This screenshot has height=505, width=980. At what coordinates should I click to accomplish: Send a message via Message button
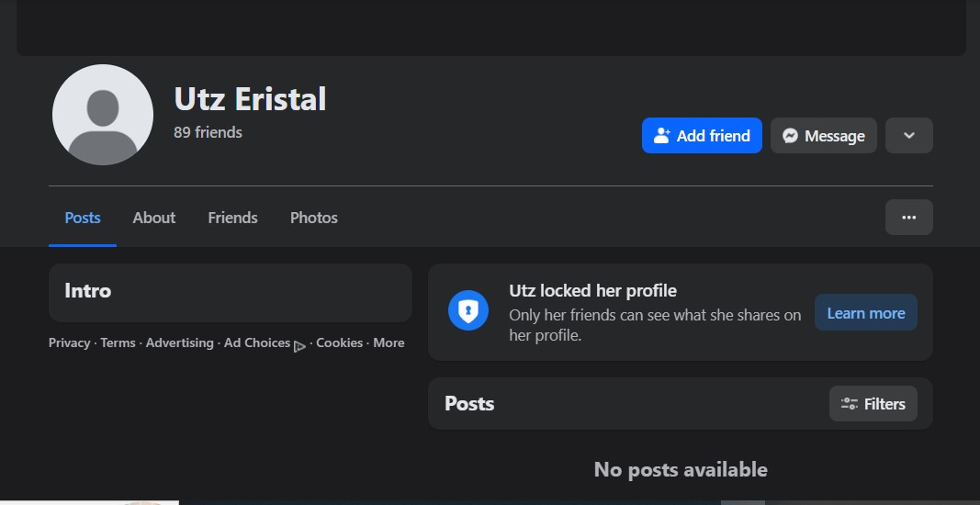coord(823,136)
